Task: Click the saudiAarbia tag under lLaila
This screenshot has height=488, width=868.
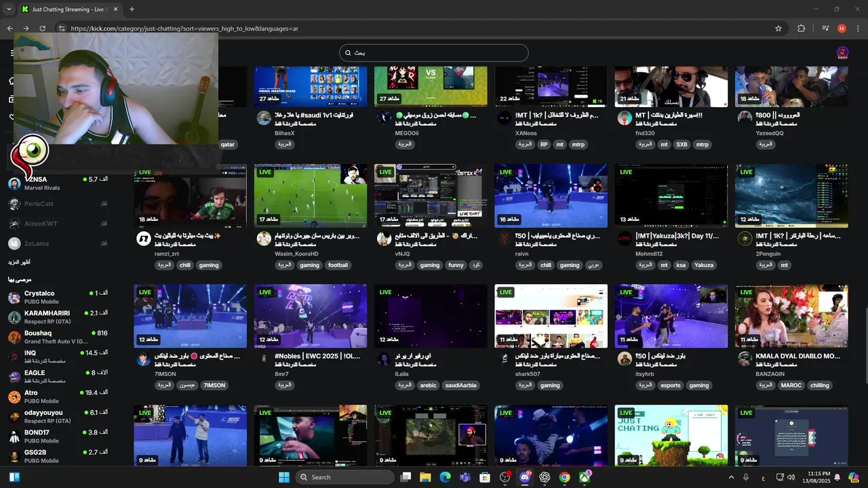Action: point(461,385)
